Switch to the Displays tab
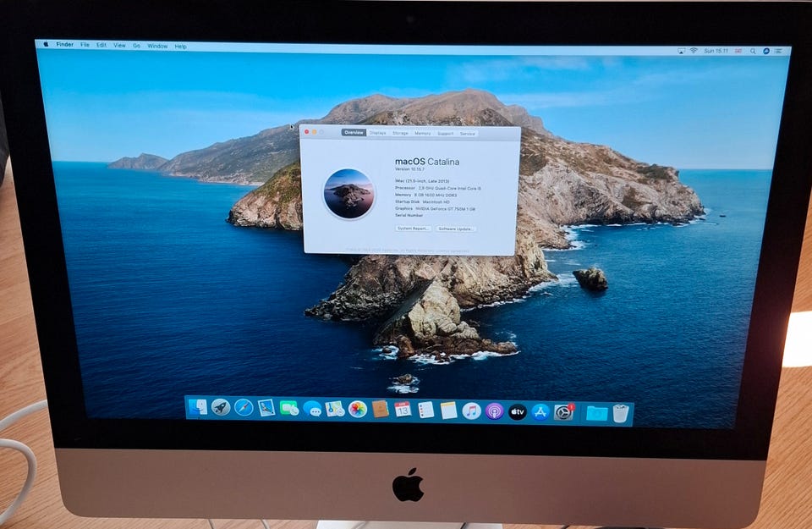This screenshot has width=812, height=529. (377, 133)
